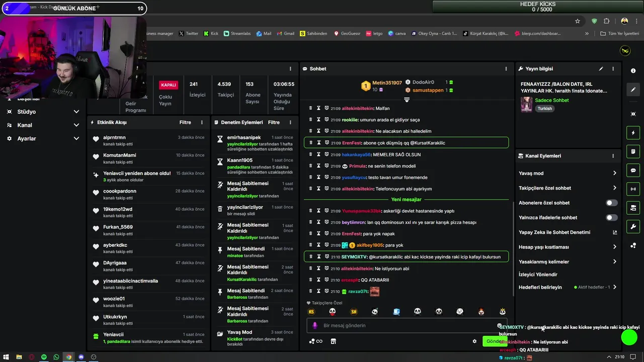Toggle Yalnızca ifadelerle sohbet switch
This screenshot has width=644, height=362.
click(x=611, y=218)
